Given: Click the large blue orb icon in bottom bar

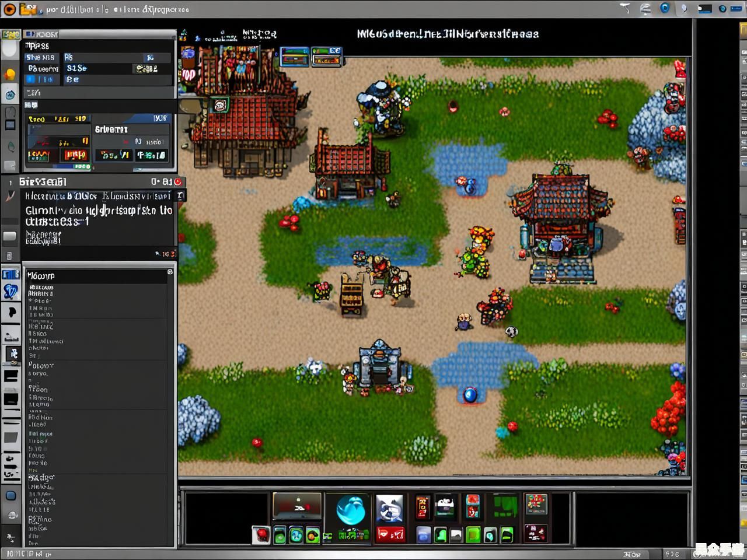Looking at the screenshot, I should point(351,510).
